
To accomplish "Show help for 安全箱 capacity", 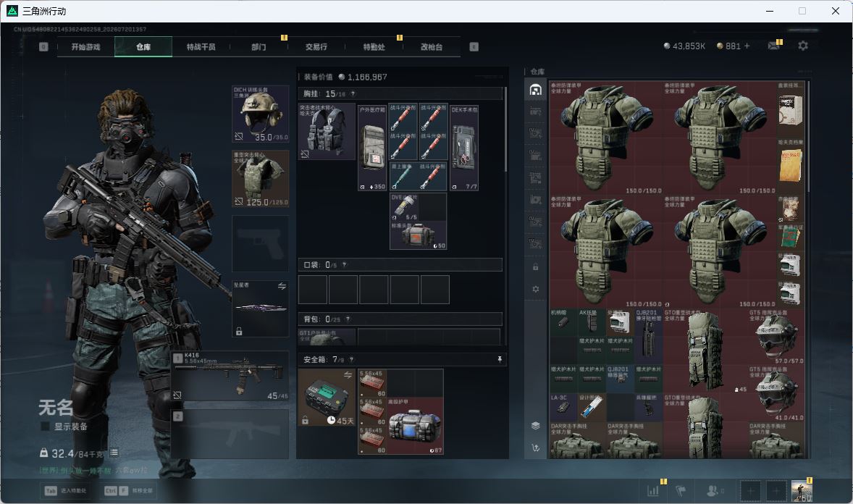I will pos(351,360).
